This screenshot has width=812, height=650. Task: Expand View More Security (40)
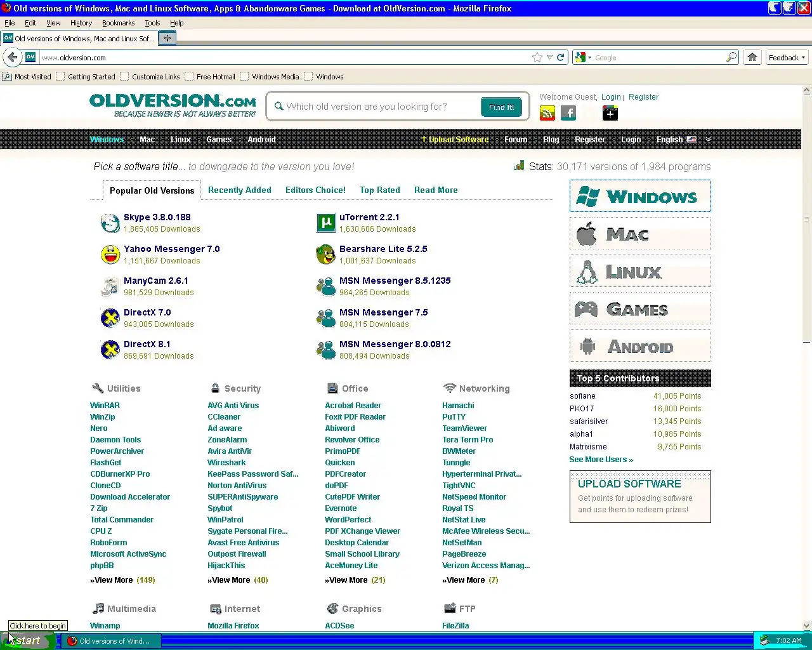point(238,580)
